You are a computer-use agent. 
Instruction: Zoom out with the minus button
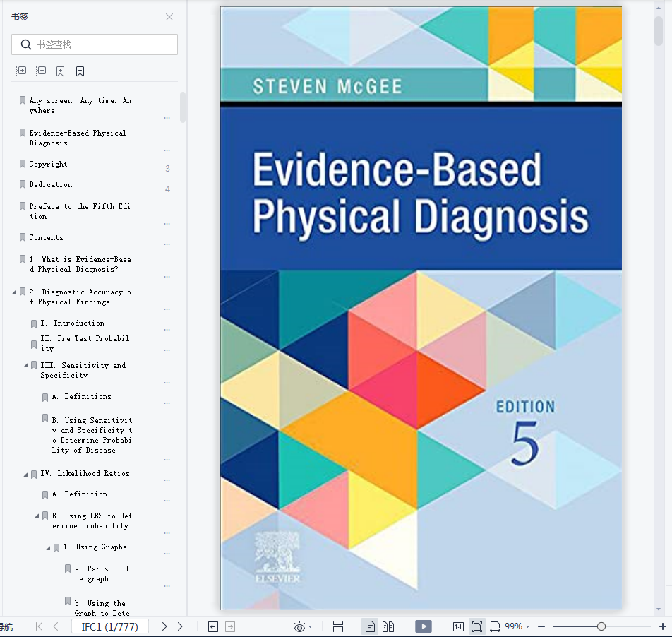click(x=541, y=626)
